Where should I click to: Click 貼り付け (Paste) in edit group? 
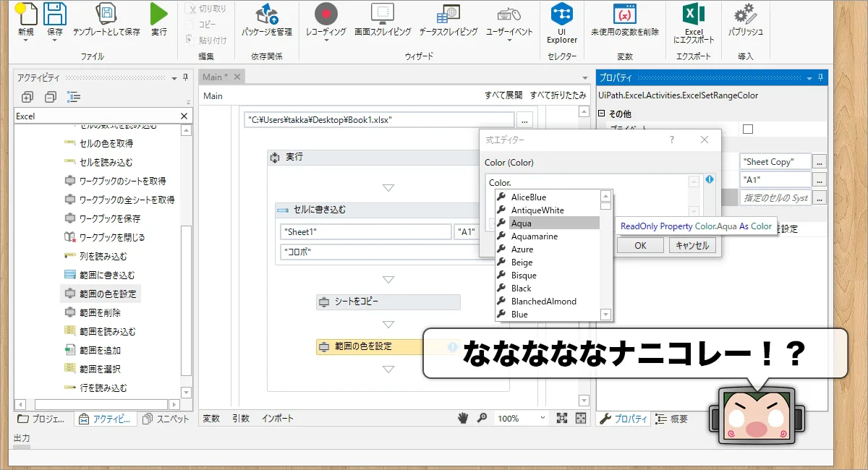[x=206, y=40]
